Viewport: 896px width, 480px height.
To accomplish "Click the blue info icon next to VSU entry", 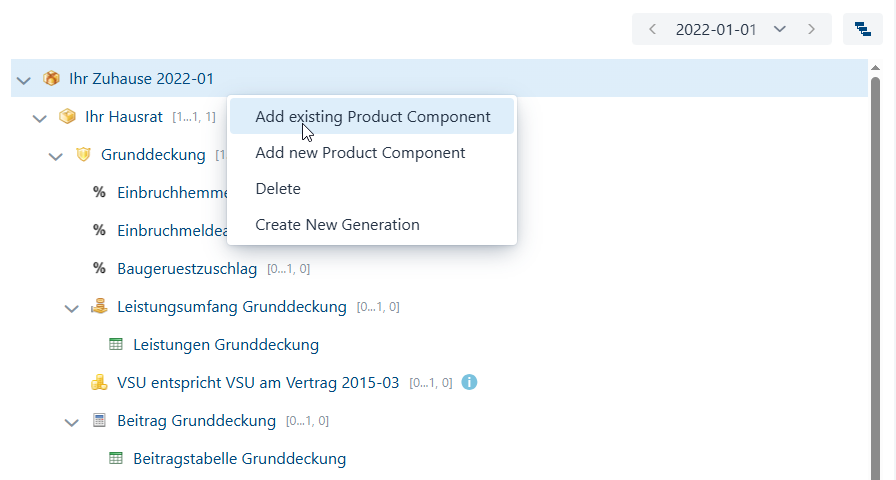I will point(469,382).
